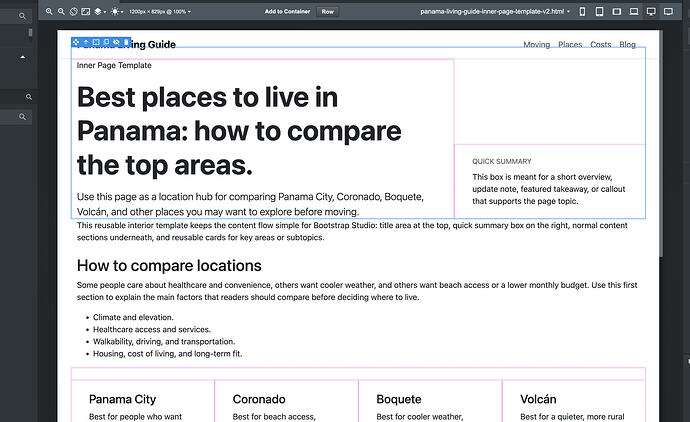The image size is (690, 422).
Task: Select the Boquete card title
Action: [399, 399]
